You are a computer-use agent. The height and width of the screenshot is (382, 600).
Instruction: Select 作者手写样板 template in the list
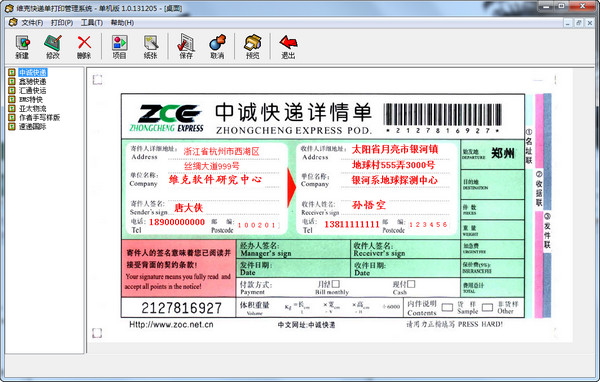point(39,117)
